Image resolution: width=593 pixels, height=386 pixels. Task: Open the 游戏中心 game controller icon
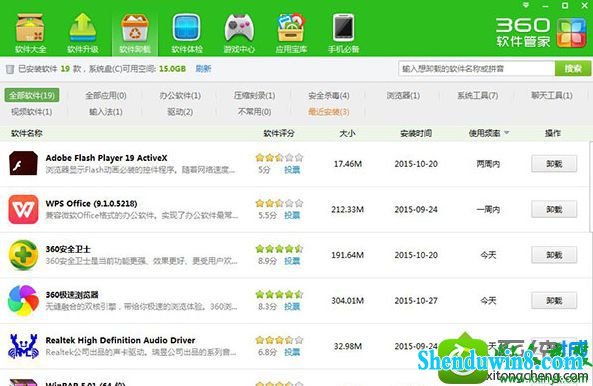click(239, 33)
